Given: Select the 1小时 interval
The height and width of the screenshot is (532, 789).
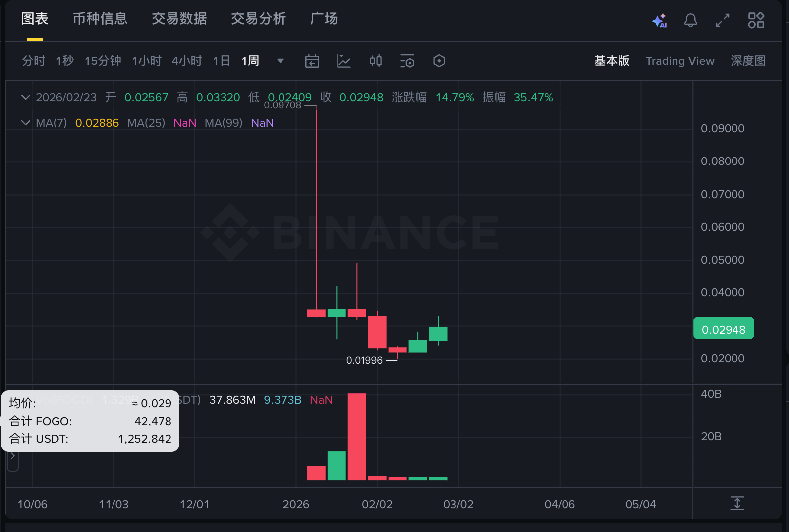Looking at the screenshot, I should (x=147, y=61).
